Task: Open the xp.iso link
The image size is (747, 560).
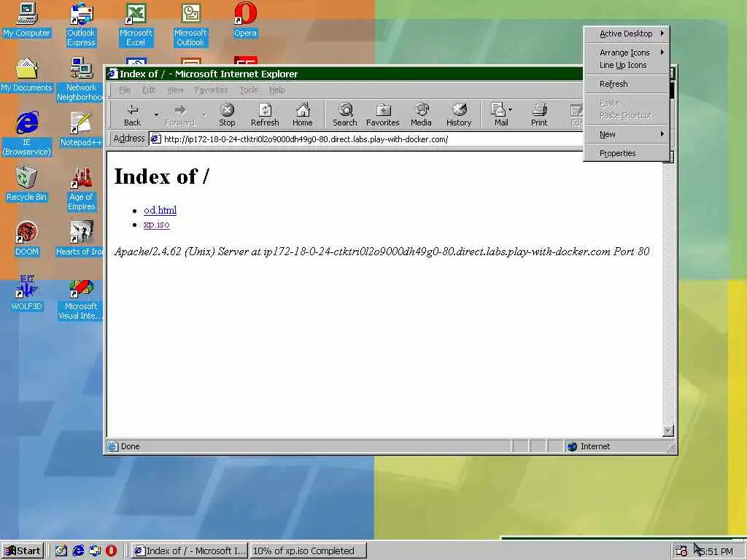Action: [x=156, y=225]
